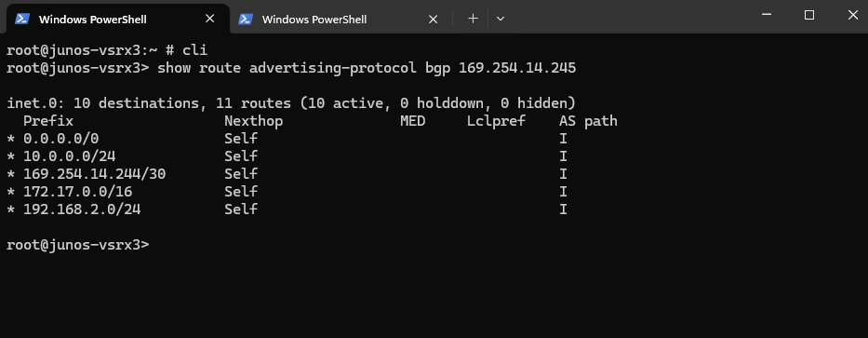868x338 pixels.
Task: Switch to the second Windows PowerShell tab label
Action: click(x=314, y=20)
